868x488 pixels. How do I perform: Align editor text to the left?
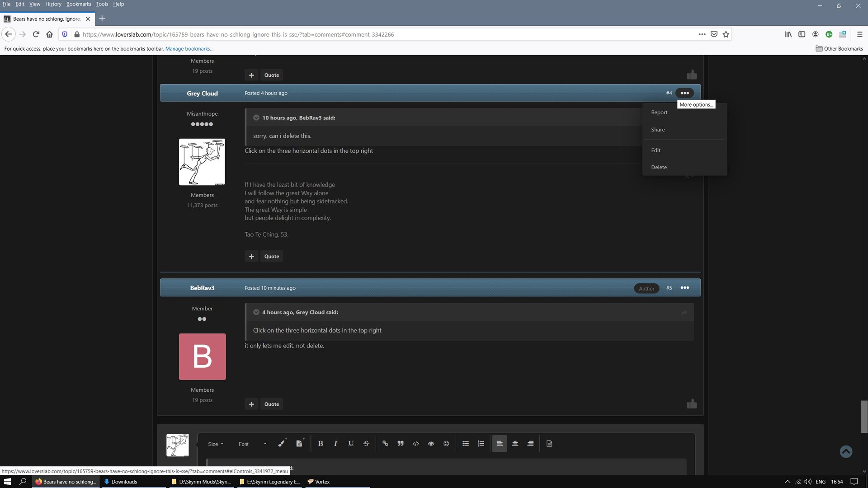pyautogui.click(x=500, y=444)
